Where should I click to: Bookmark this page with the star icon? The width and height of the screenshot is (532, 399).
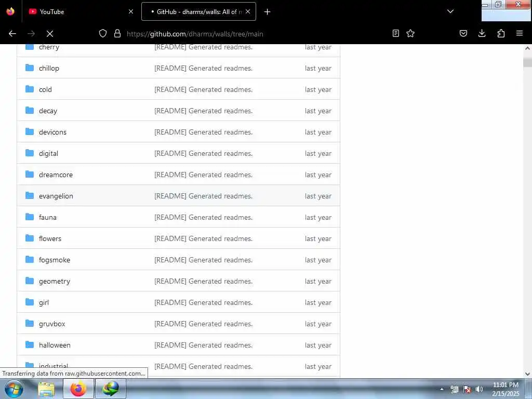point(410,33)
